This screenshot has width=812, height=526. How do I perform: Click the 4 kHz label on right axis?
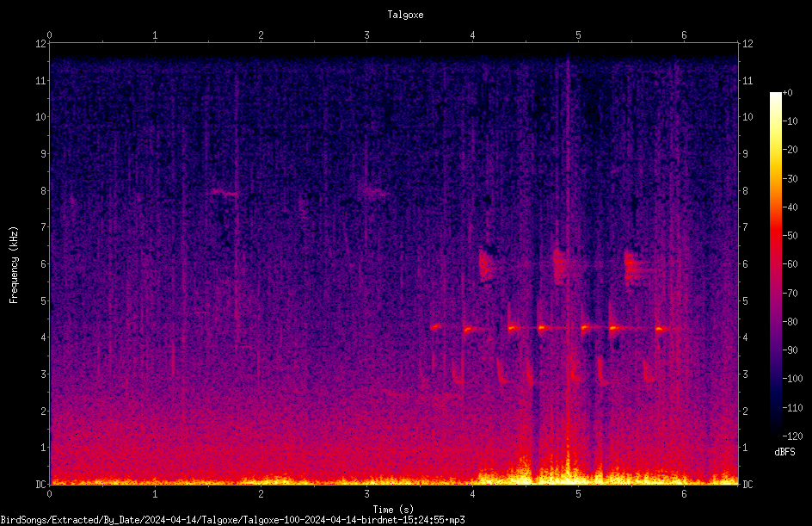745,337
